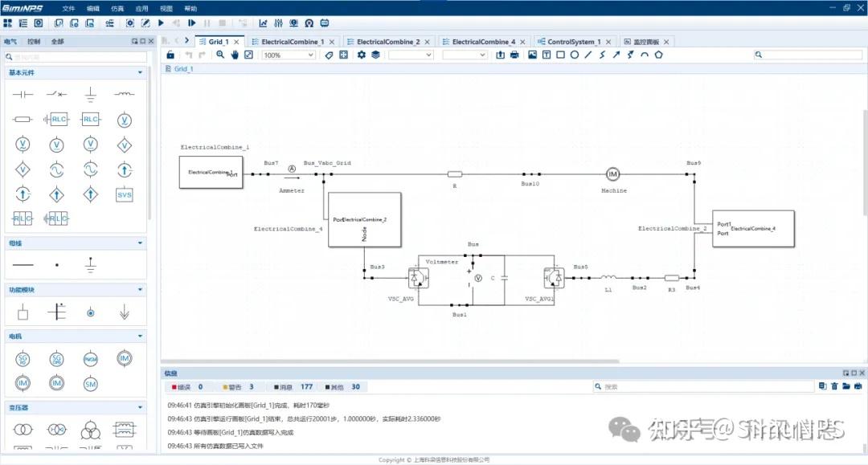Close the ElectricalCombine_2 tab
This screenshot has height=465, width=868.
(426, 41)
